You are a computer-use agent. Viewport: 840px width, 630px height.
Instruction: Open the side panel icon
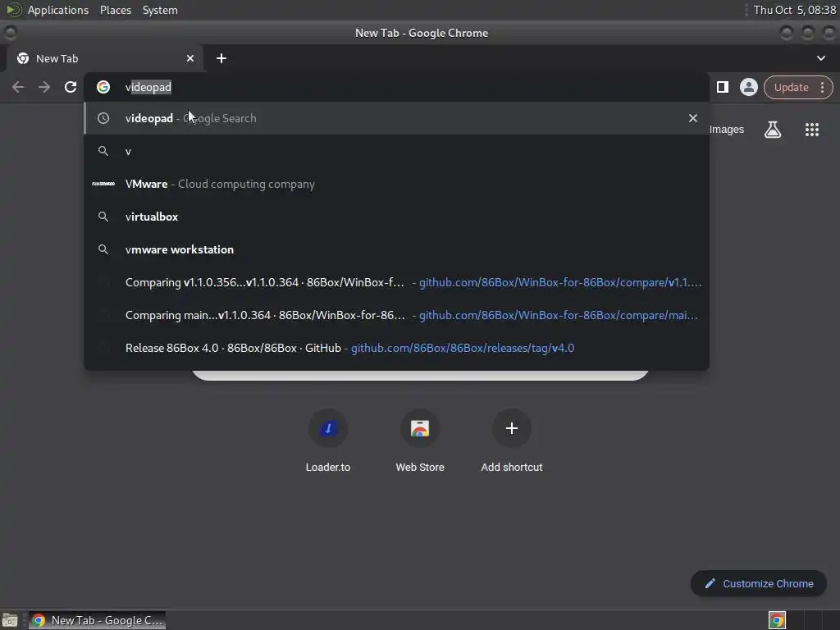click(x=722, y=87)
